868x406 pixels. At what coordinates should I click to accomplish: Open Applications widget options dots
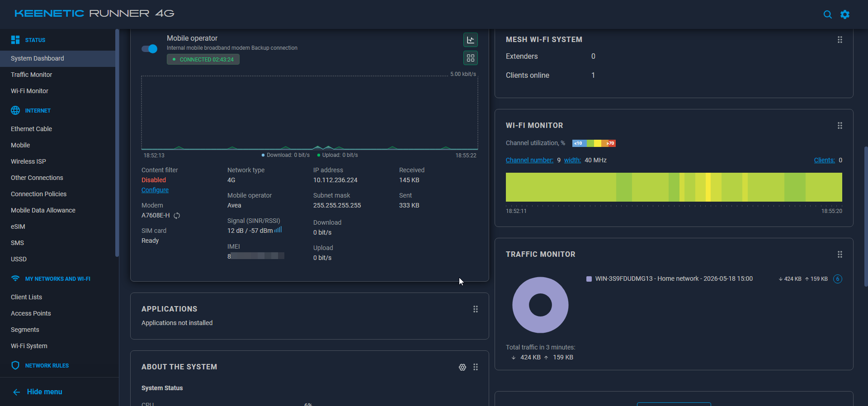click(x=475, y=309)
